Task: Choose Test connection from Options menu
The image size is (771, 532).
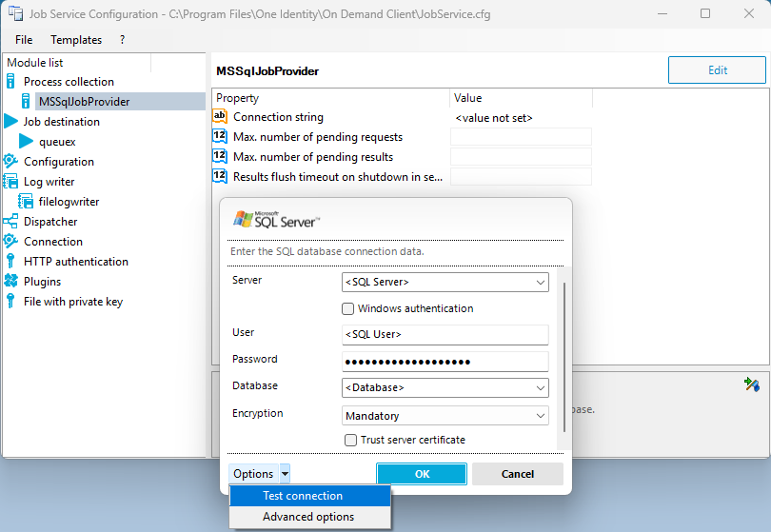Action: (x=310, y=496)
